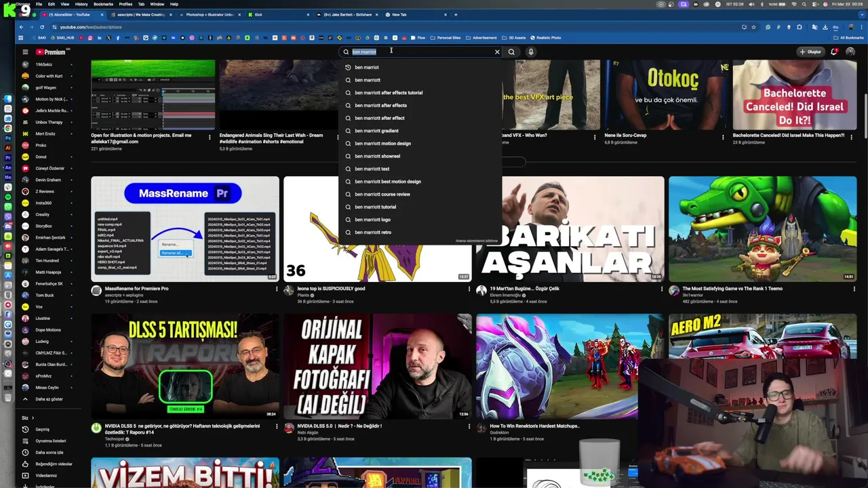The height and width of the screenshot is (488, 868).
Task: Open the LinkedIn bookmark icon
Action: (99, 38)
